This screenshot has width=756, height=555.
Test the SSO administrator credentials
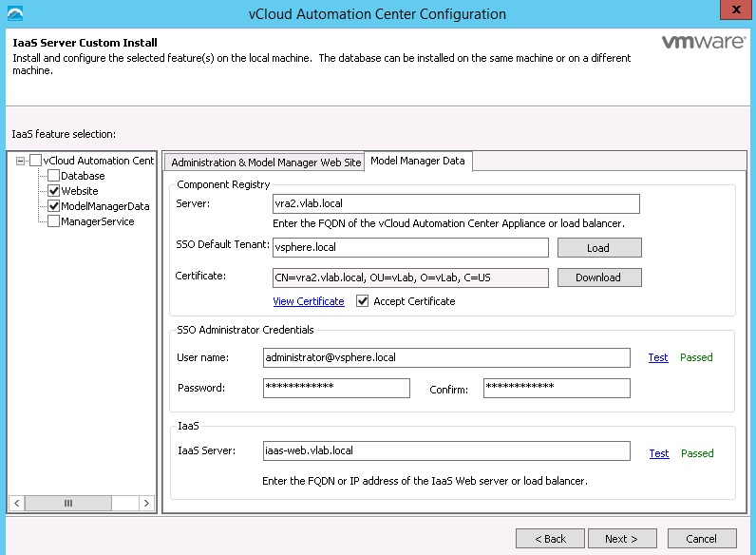[x=658, y=357]
